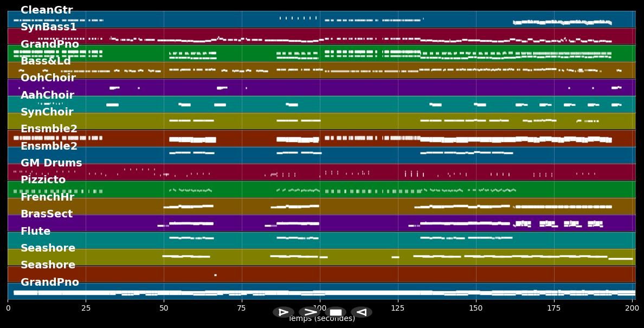Select the FrenchHr track name
Screen dimensions: 644x328
[x=47, y=197]
